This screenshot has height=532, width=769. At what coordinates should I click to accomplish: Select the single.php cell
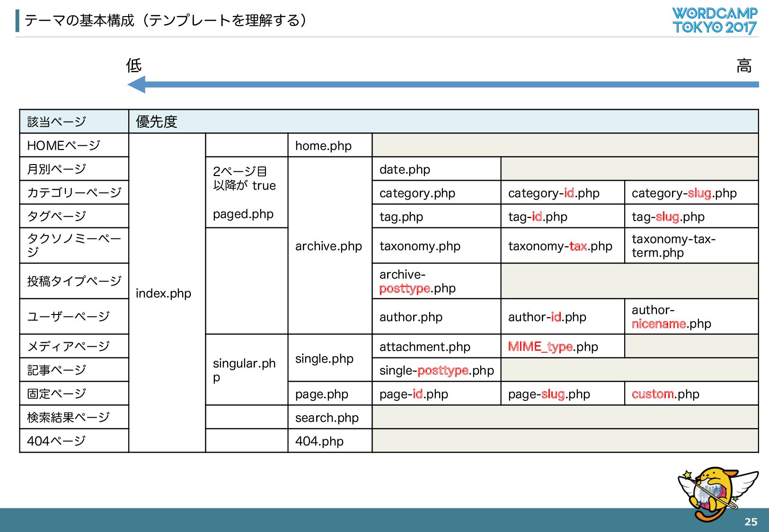point(330,358)
